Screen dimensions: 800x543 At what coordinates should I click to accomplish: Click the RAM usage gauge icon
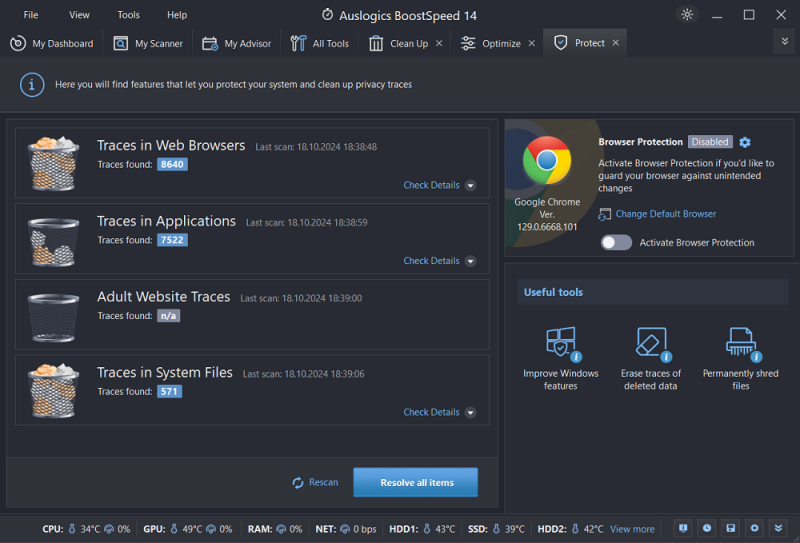pyautogui.click(x=281, y=529)
